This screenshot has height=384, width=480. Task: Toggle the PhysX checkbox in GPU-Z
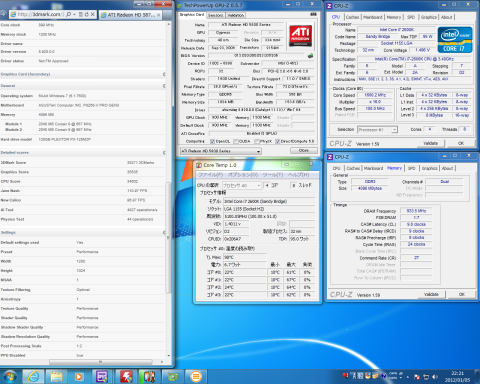(257, 141)
